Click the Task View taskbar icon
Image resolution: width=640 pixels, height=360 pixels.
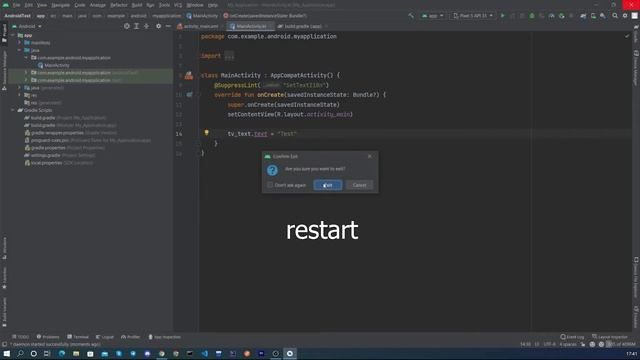[47, 353]
